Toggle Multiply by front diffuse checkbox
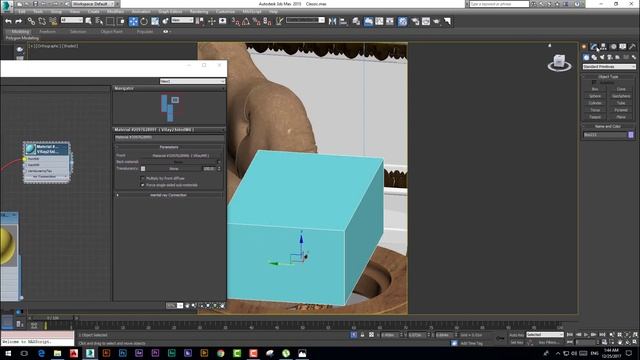The height and width of the screenshot is (360, 640). click(142, 178)
